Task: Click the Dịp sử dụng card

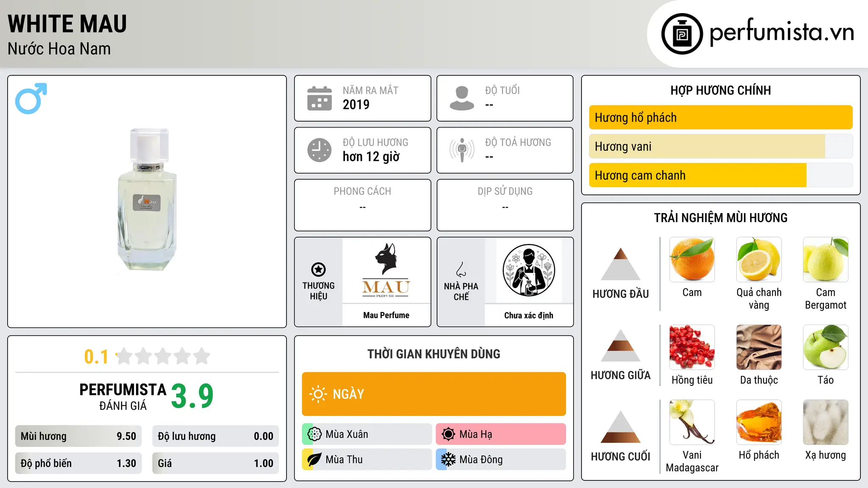Action: click(x=505, y=205)
